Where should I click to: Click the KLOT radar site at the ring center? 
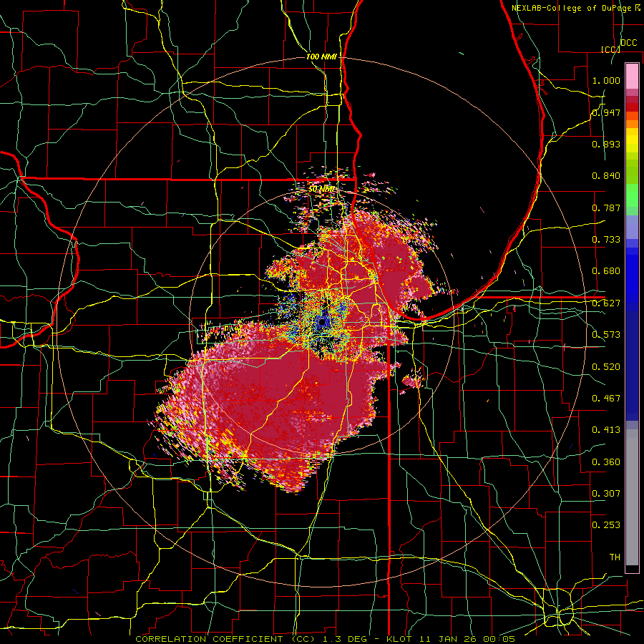(322, 322)
